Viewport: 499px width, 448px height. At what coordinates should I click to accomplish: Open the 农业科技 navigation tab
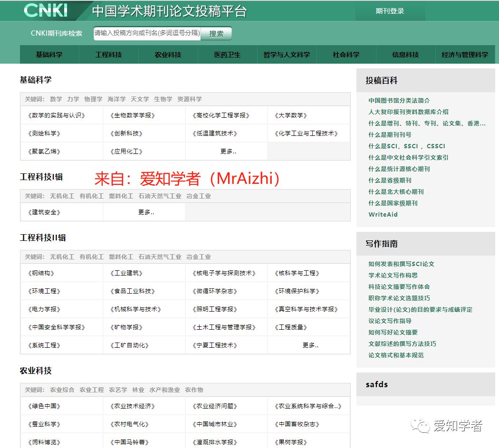[168, 55]
